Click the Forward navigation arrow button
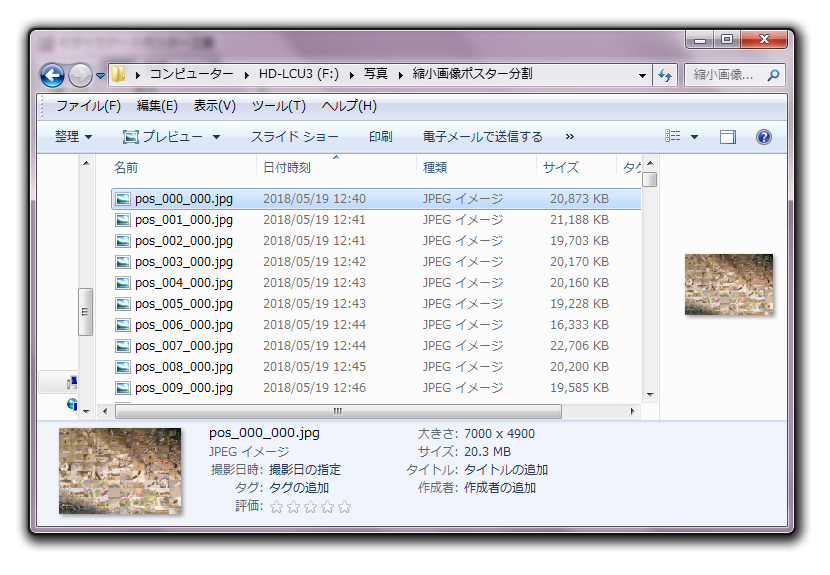 pos(80,75)
